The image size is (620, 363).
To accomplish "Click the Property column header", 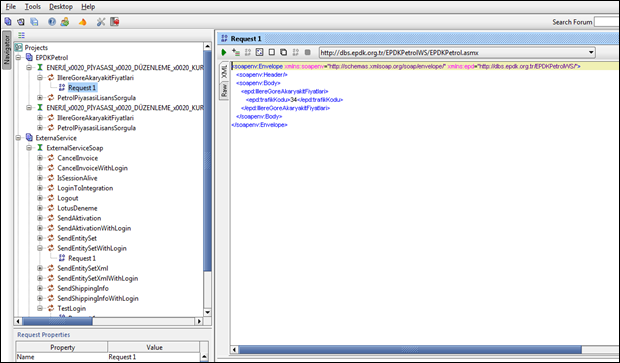I will coord(62,347).
